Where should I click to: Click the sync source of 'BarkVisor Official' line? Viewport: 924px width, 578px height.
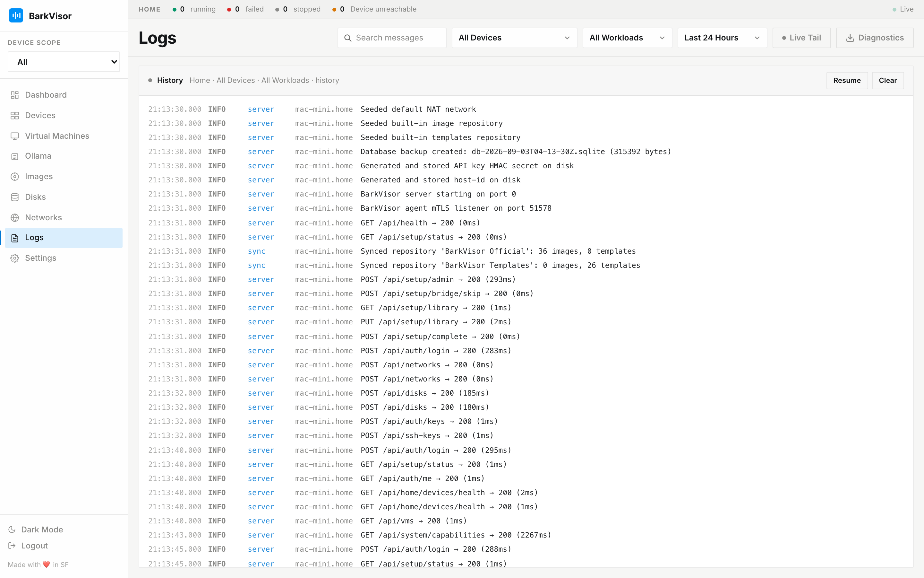[257, 251]
